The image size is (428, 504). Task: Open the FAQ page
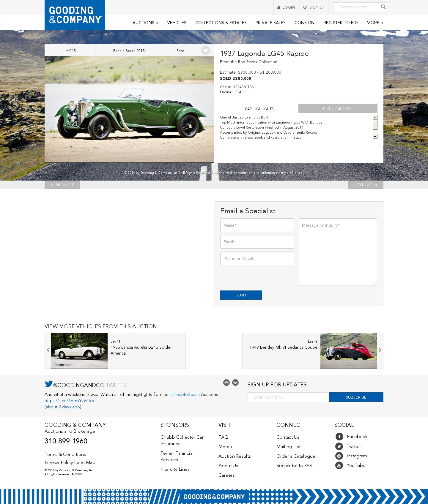224,437
